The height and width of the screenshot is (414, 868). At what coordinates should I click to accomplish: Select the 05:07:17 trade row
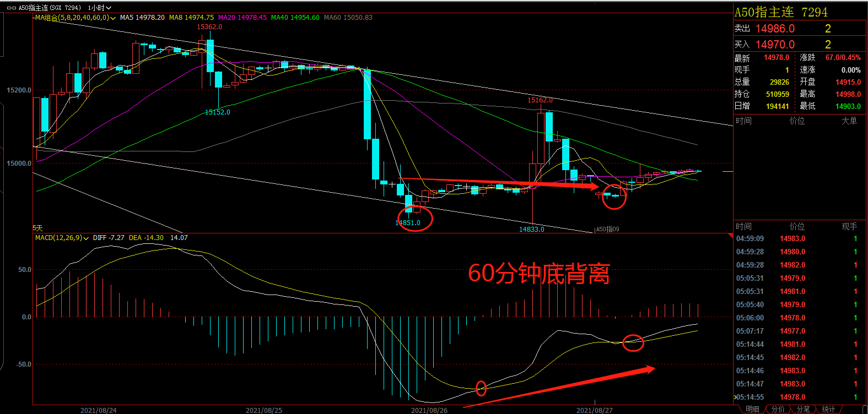coord(800,331)
